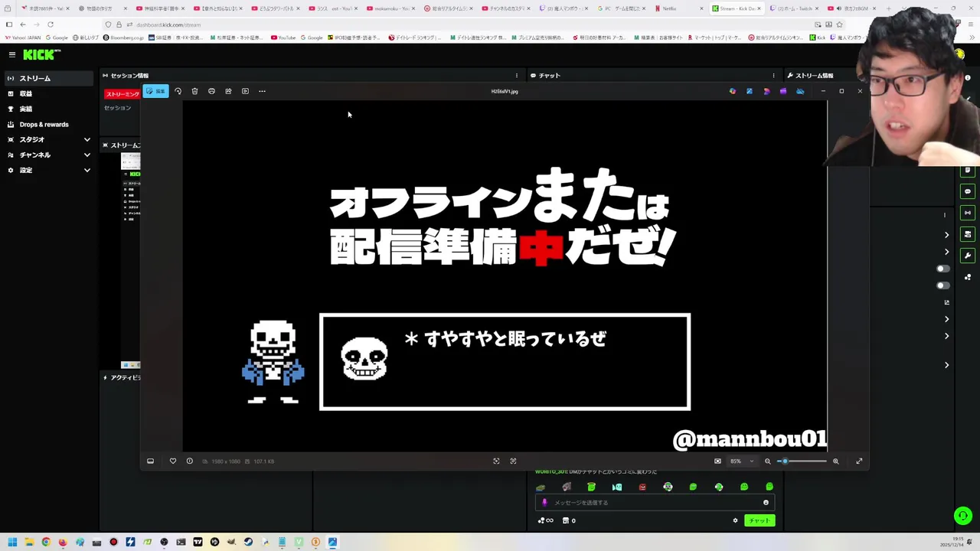This screenshot has height=551, width=980.
Task: Click the chat message input field
Action: point(655,503)
